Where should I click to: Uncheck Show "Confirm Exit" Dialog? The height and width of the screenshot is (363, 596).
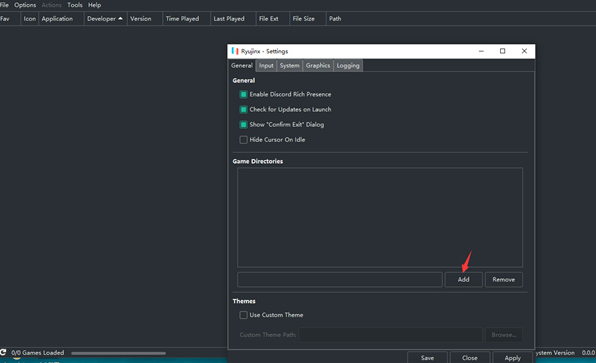point(243,125)
